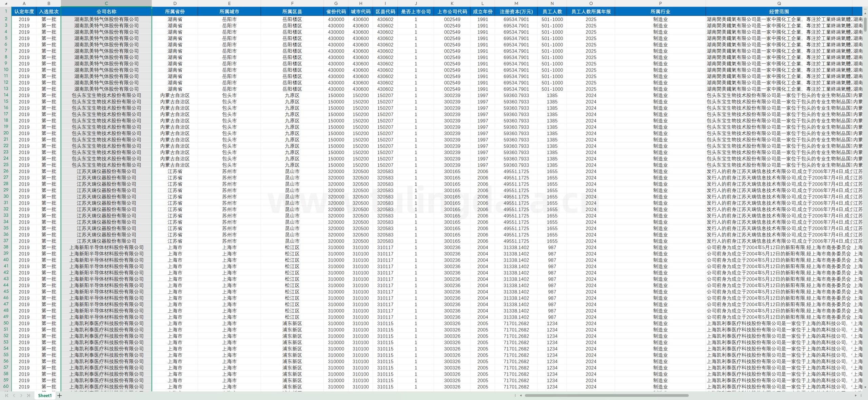This screenshot has width=868, height=400.
Task: Select row 14 by its row number
Action: [x=6, y=95]
